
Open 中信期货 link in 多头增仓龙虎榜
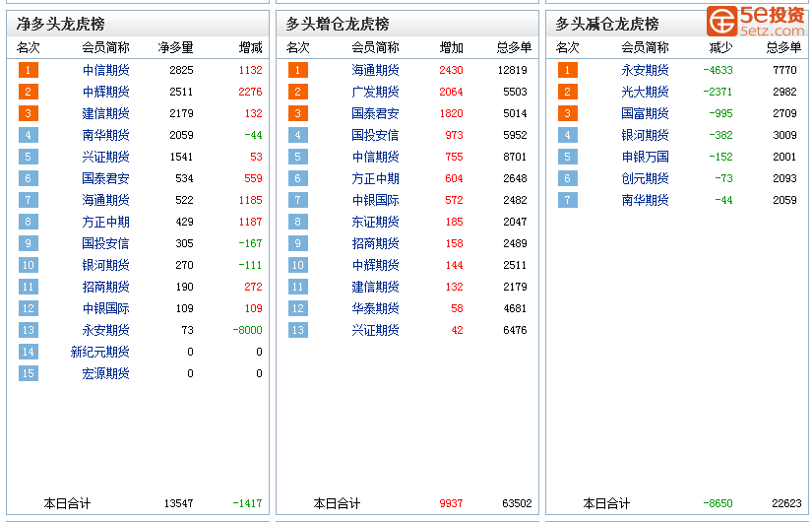point(375,157)
